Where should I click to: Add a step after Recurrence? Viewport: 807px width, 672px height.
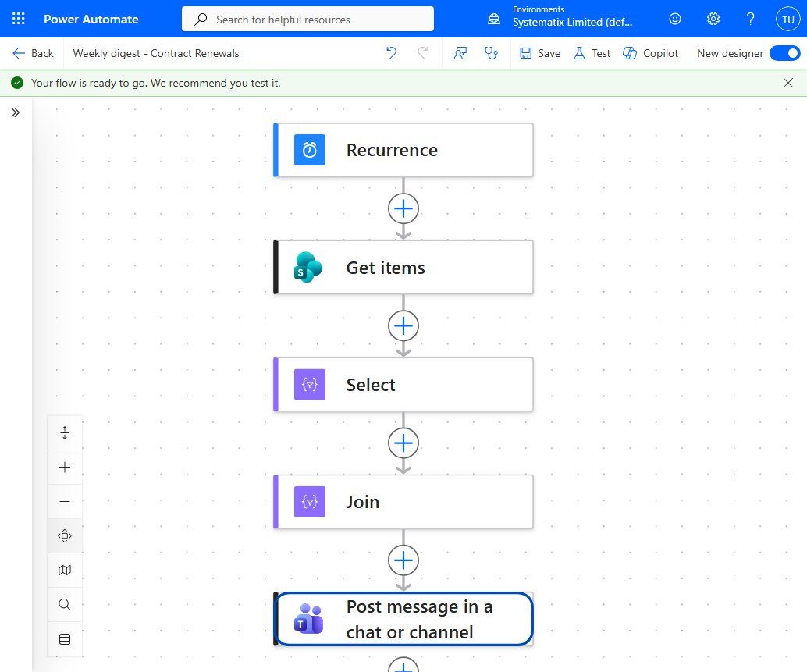click(403, 208)
